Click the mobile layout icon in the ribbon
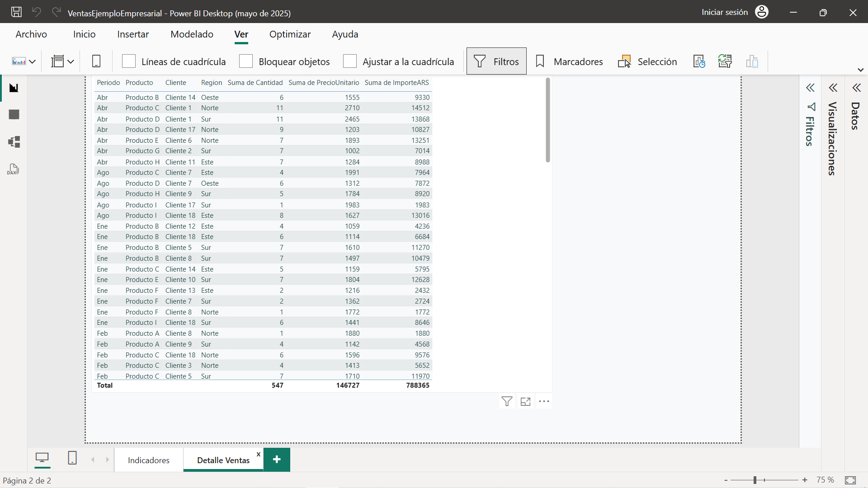 coord(96,61)
